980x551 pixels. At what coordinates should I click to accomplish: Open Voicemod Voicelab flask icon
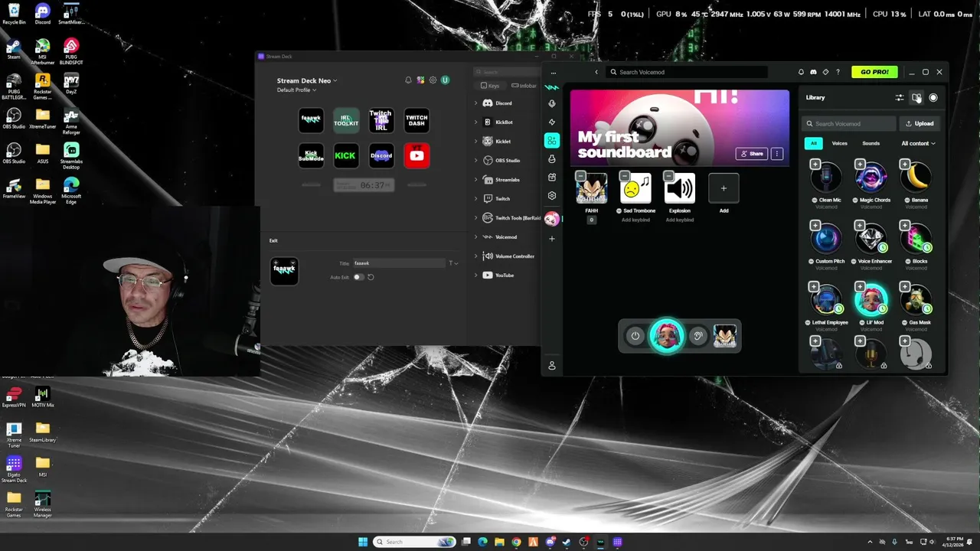551,159
